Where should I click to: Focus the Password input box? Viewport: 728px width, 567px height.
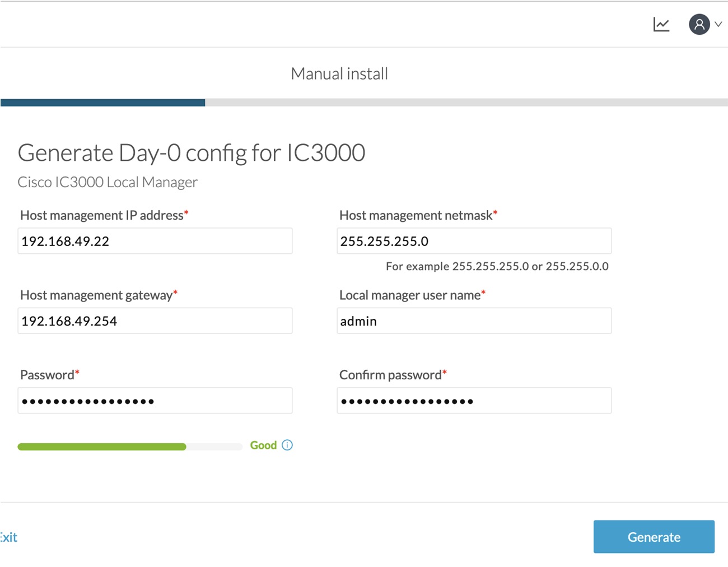(155, 401)
